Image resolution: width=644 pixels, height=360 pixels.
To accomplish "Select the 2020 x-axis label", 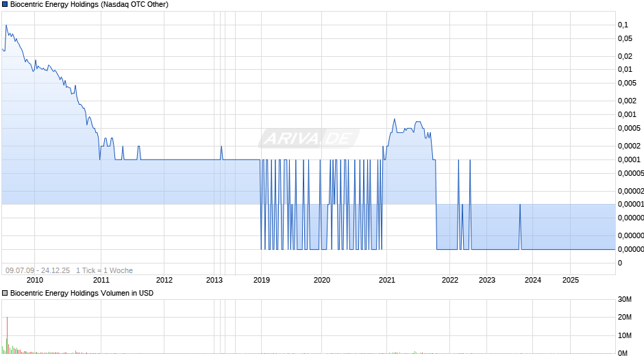I will (321, 280).
